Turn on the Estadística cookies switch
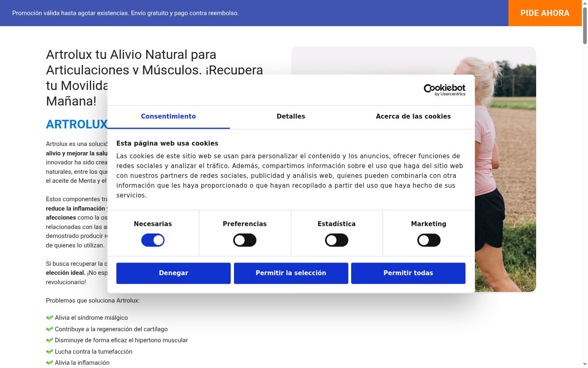 coord(336,240)
